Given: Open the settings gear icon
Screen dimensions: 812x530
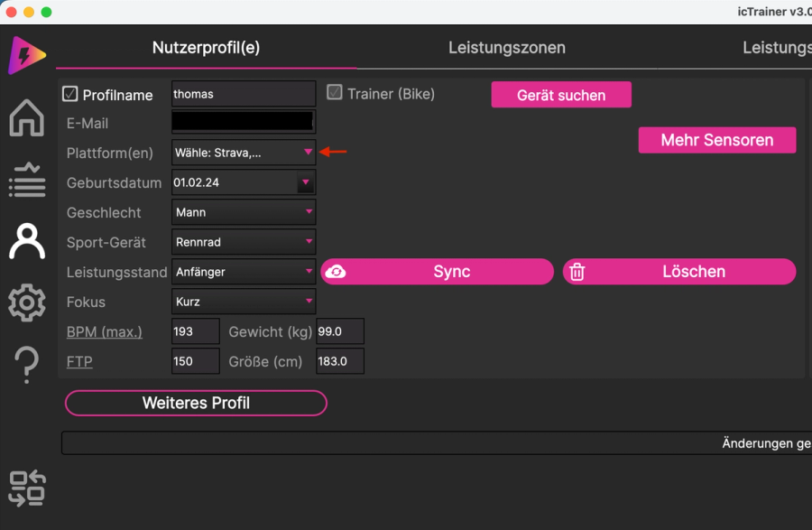Looking at the screenshot, I should [27, 302].
